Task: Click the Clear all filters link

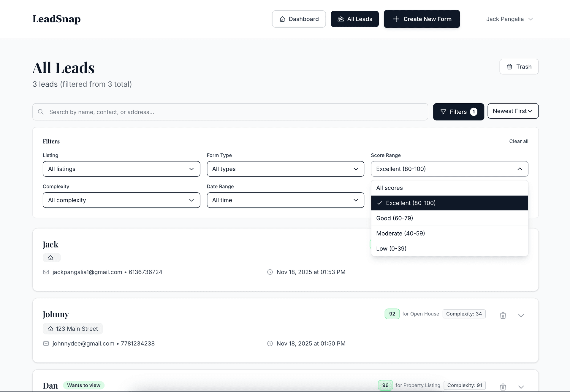Action: (x=519, y=141)
